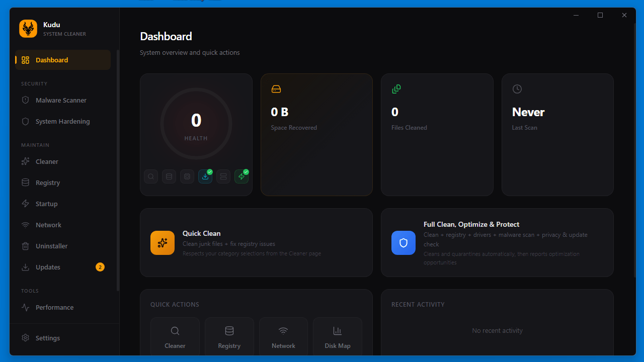The height and width of the screenshot is (362, 644).
Task: Open the Startup section
Action: 46,204
